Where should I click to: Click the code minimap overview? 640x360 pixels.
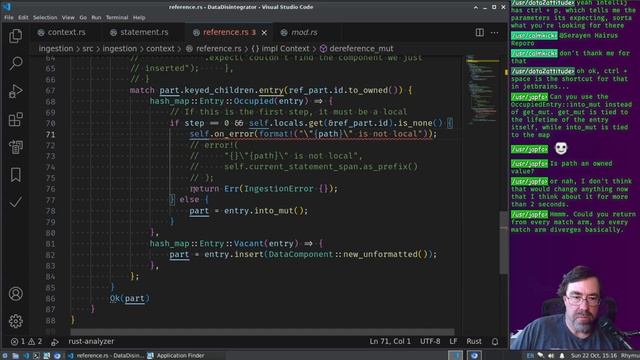(482, 90)
